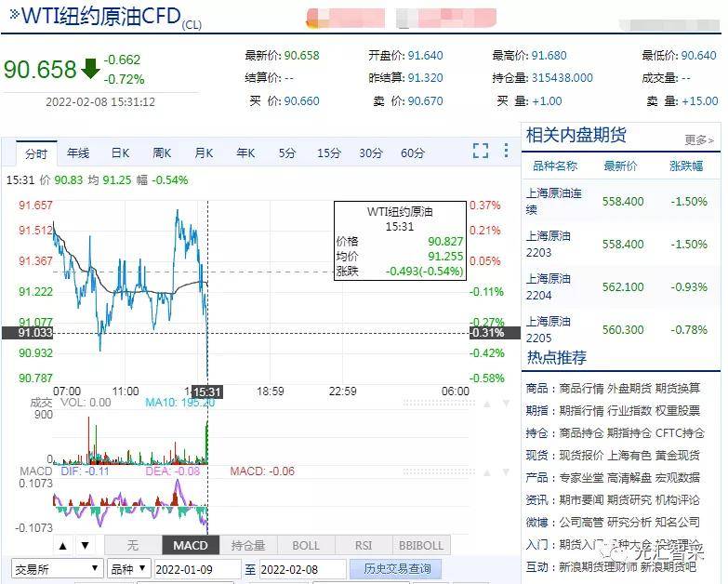Click the 91.033 crosshair price label
Screen dimensions: 728x584
28,333
